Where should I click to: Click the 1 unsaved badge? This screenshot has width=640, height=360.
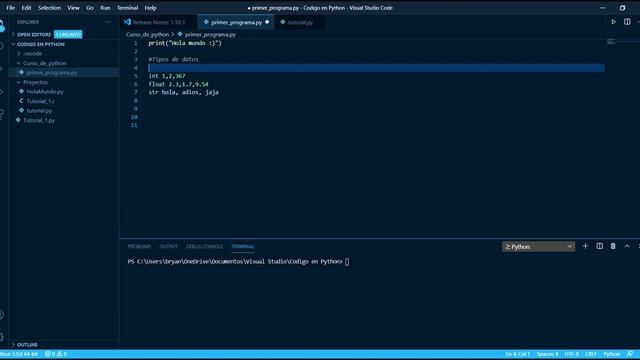[x=68, y=35]
